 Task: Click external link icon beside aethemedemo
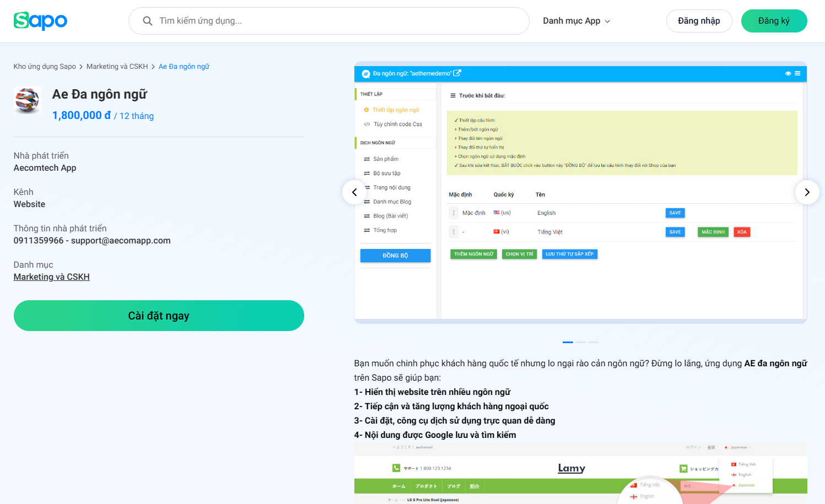457,73
